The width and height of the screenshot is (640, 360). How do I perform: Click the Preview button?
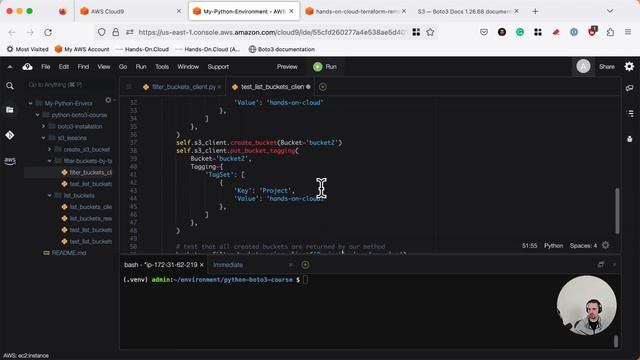click(x=287, y=67)
